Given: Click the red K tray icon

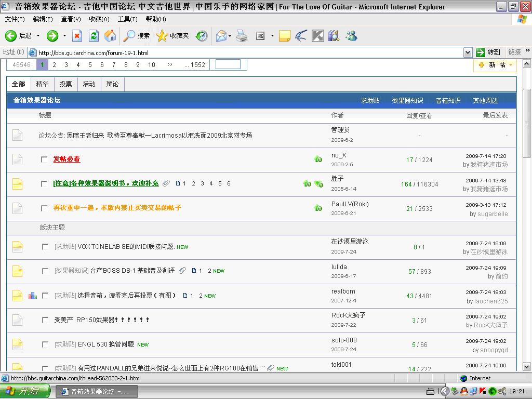Looking at the screenshot, I should coord(483,391).
